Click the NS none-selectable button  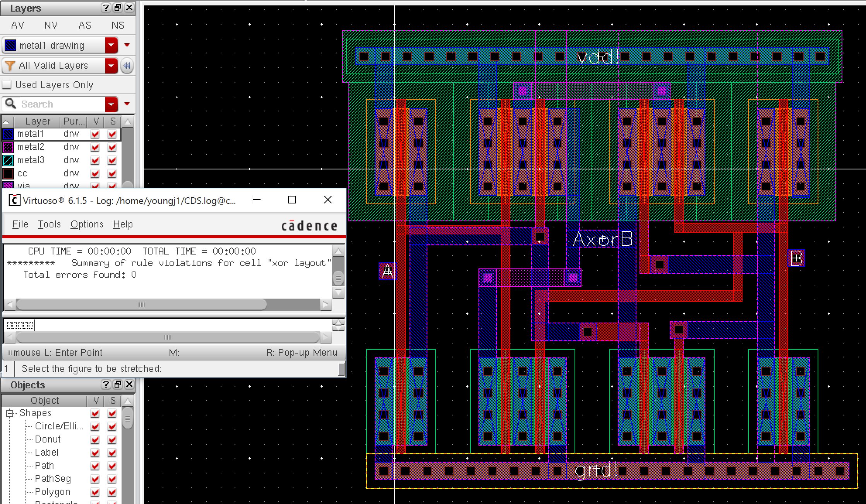click(x=118, y=26)
